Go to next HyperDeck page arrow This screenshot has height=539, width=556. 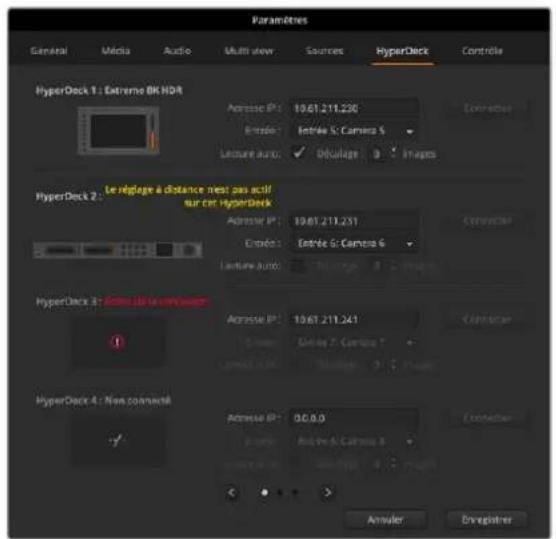coord(328,493)
